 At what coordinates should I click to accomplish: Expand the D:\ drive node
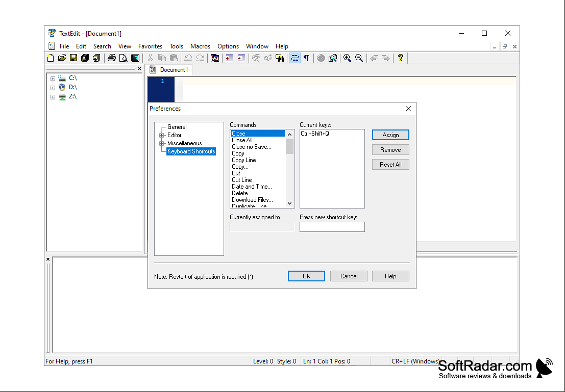point(53,88)
